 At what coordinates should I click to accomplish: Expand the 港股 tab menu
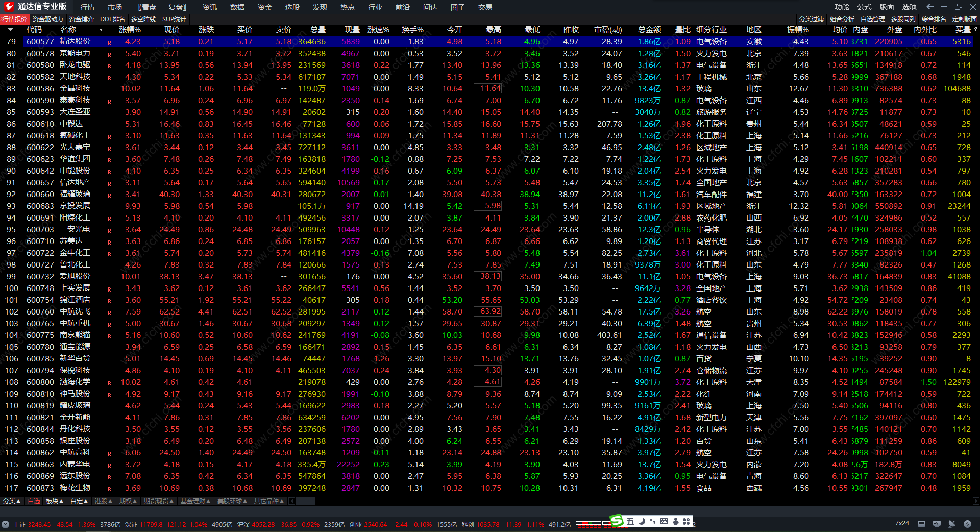[x=104, y=501]
